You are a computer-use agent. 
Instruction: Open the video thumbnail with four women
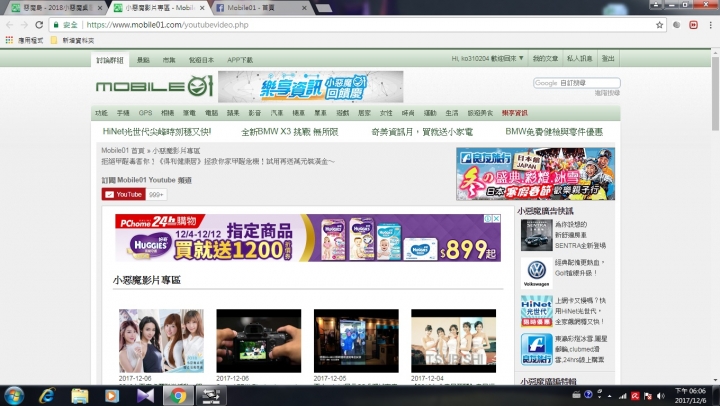(161, 341)
